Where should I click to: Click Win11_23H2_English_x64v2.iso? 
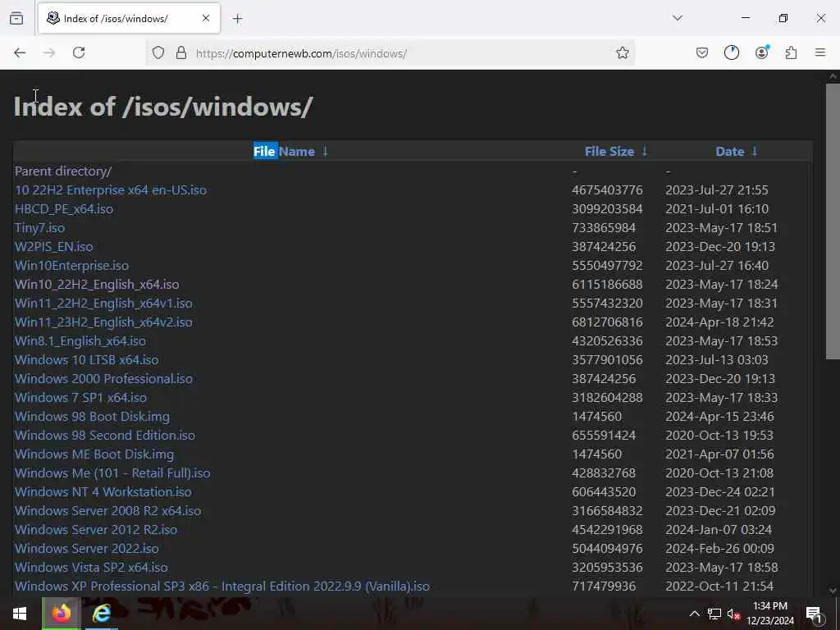tap(103, 322)
